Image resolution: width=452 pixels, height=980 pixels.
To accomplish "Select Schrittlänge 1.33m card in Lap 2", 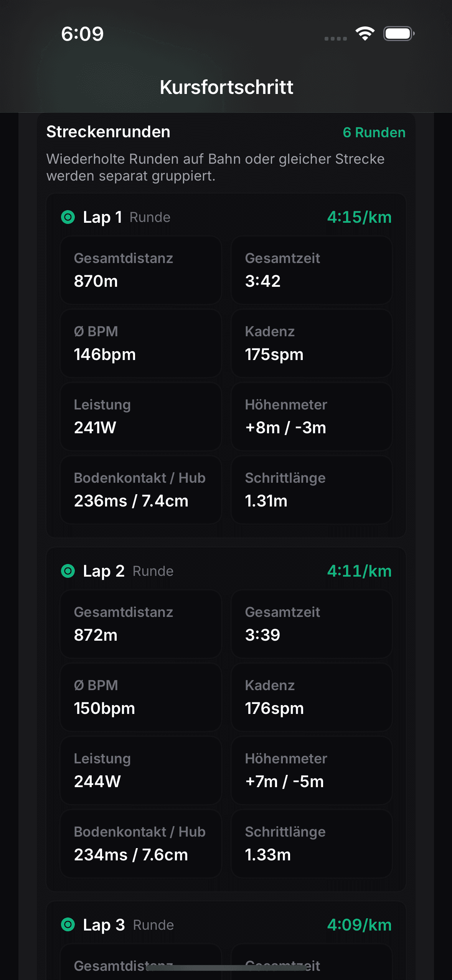I will point(312,844).
